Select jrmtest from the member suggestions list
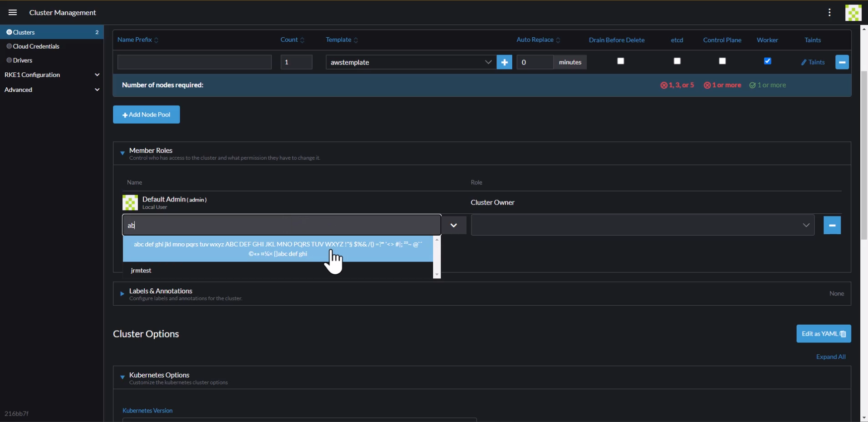 point(141,271)
